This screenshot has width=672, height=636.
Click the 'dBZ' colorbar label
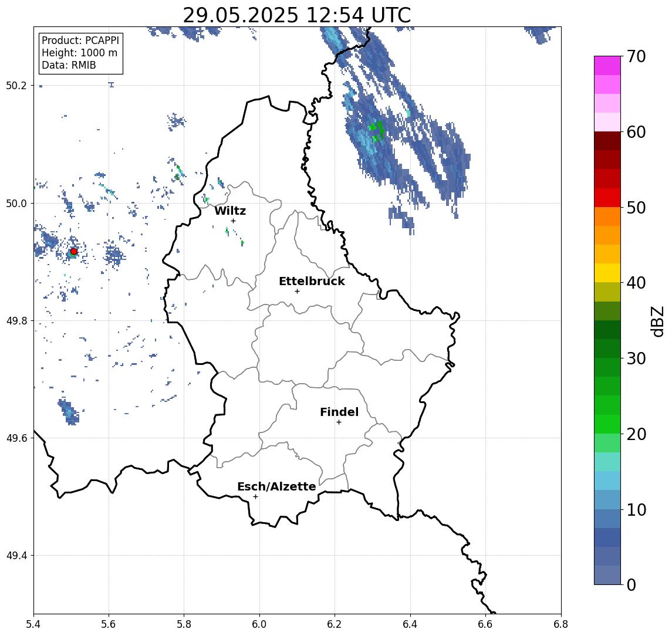pyautogui.click(x=657, y=322)
